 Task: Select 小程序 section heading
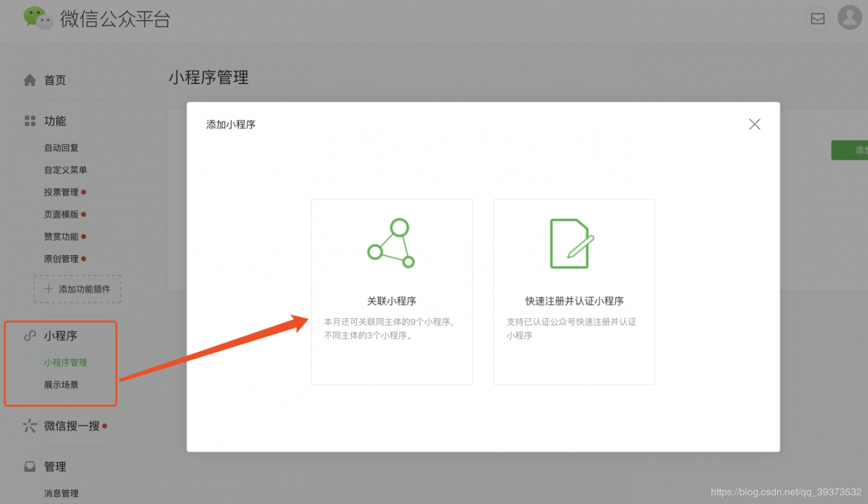(x=60, y=336)
